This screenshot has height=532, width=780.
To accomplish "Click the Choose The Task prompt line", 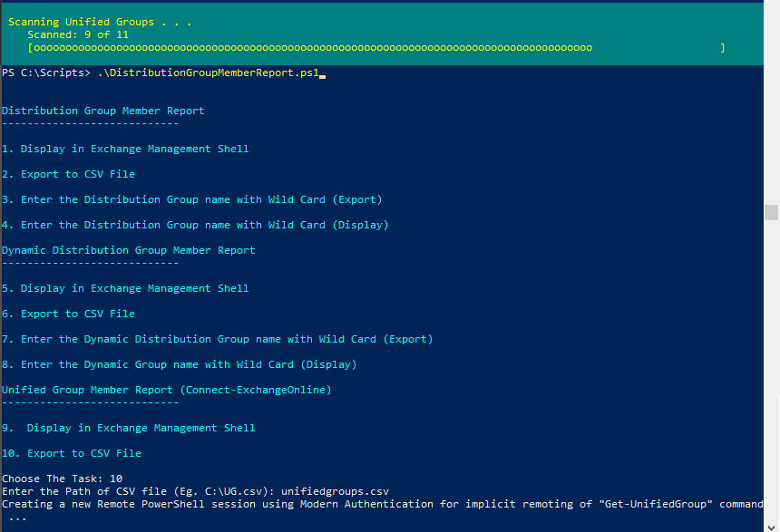I will click(x=63, y=479).
